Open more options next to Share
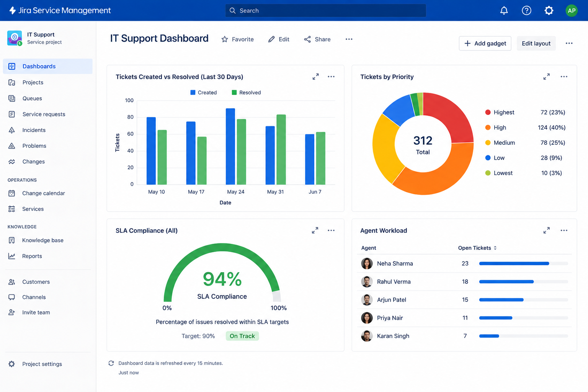 pos(349,39)
